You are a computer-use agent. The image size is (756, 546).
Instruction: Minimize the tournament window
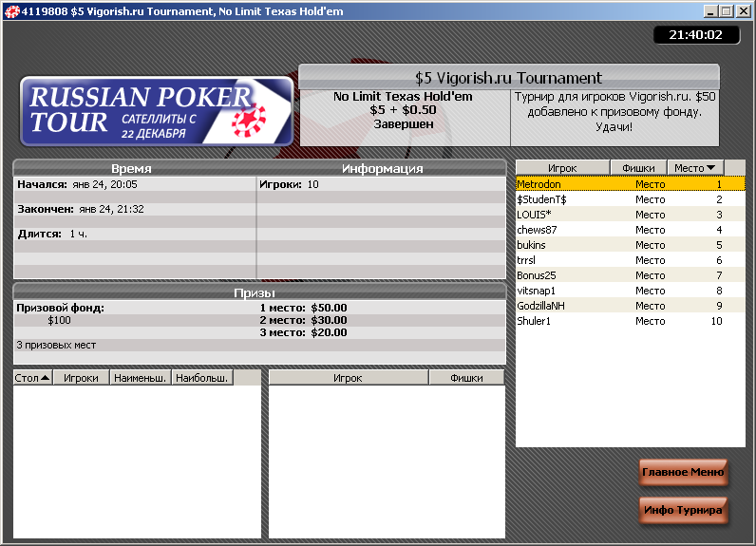[709, 11]
